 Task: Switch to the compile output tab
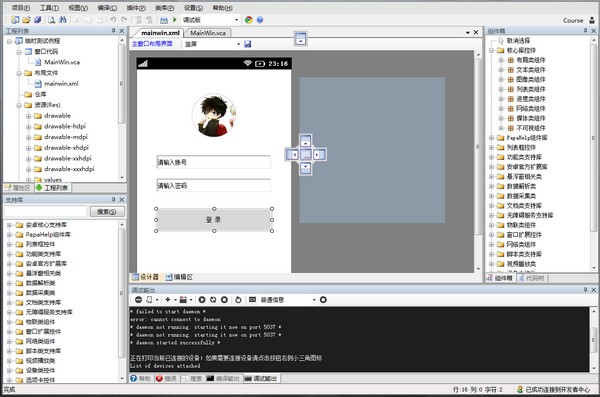coord(223,379)
